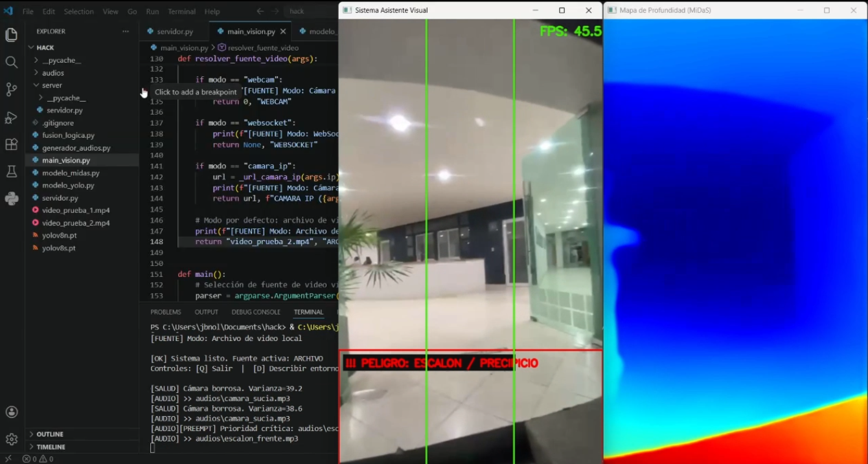Go back with the navigation arrow
This screenshot has width=868, height=464.
pyautogui.click(x=260, y=11)
